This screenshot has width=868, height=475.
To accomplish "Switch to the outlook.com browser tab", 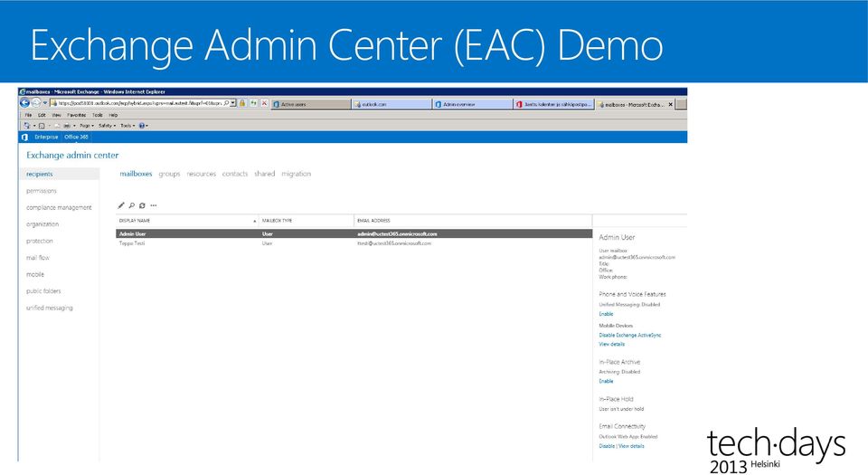I will pos(392,104).
